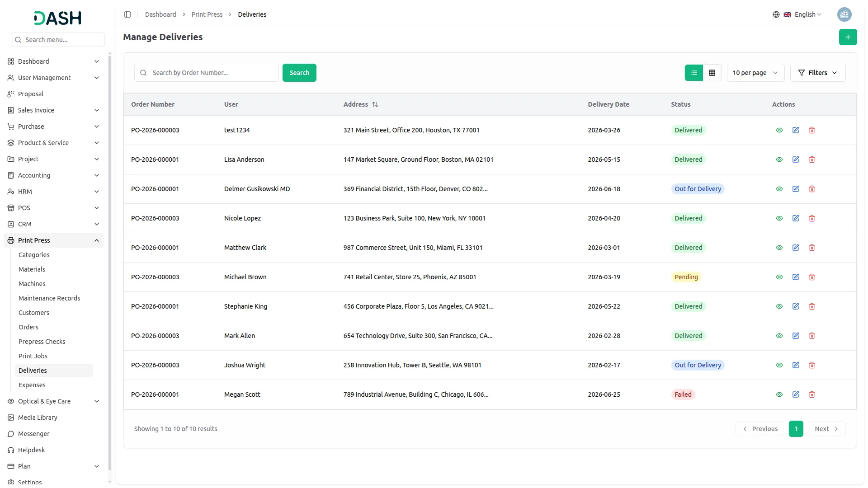This screenshot has height=488, width=868.
Task: Delete the test1234 delivery row
Action: (x=812, y=130)
